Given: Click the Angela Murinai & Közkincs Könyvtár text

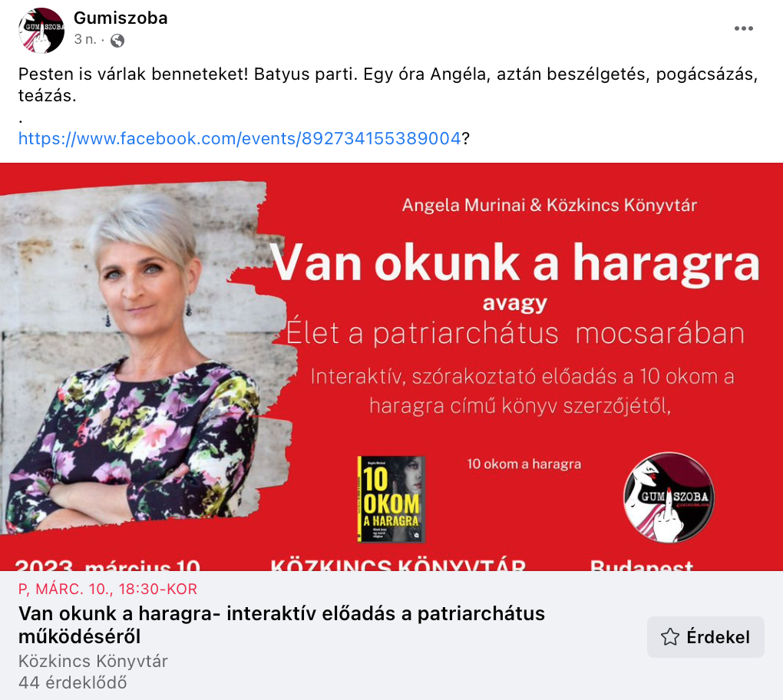Looking at the screenshot, I should click(550, 205).
